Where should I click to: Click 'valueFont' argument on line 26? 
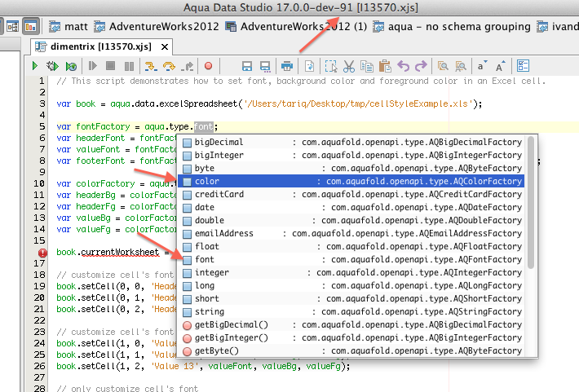pos(230,366)
